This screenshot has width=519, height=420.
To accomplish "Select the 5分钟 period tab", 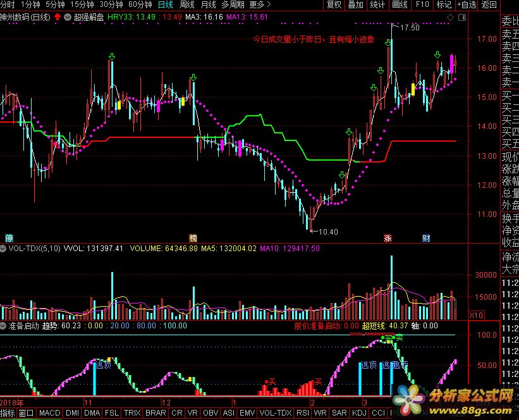I will [55, 4].
